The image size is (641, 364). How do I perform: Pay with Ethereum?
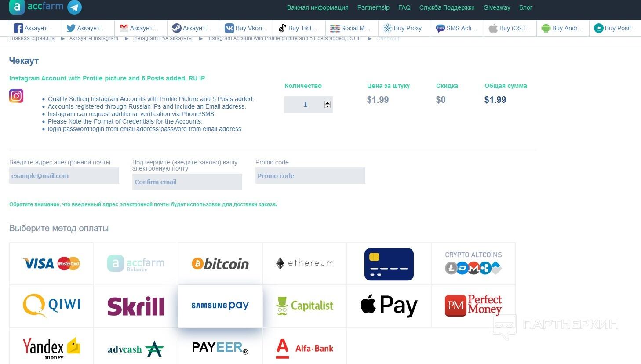click(305, 264)
